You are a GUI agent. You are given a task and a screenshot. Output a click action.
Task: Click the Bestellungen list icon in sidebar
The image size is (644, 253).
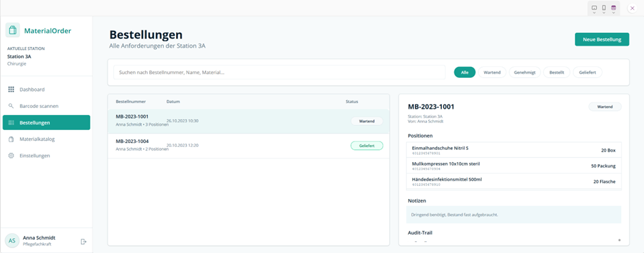[11, 122]
